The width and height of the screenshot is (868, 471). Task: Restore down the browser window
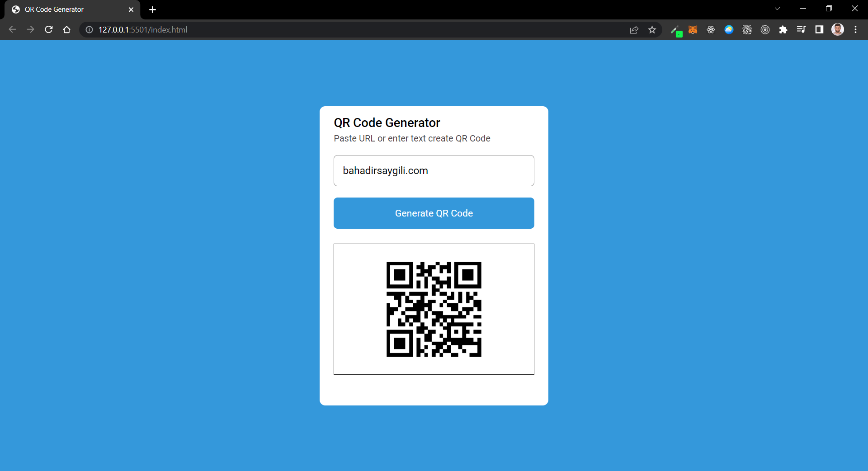(829, 9)
